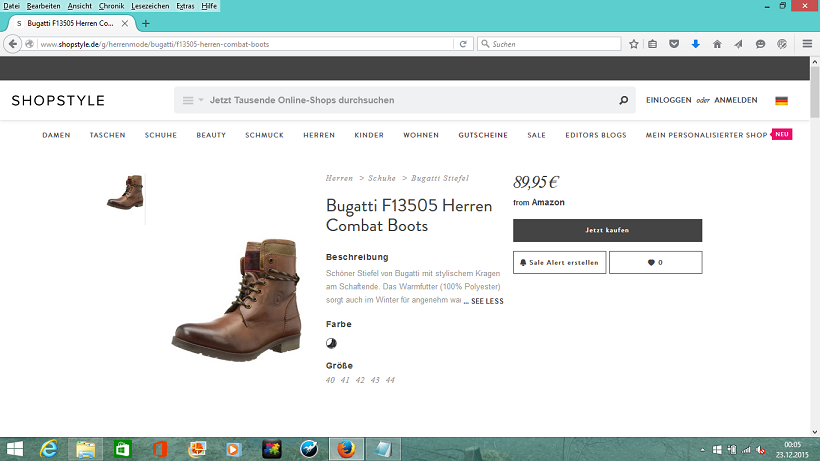Launch Windows Store from the taskbar
This screenshot has width=820, height=461.
(x=122, y=449)
